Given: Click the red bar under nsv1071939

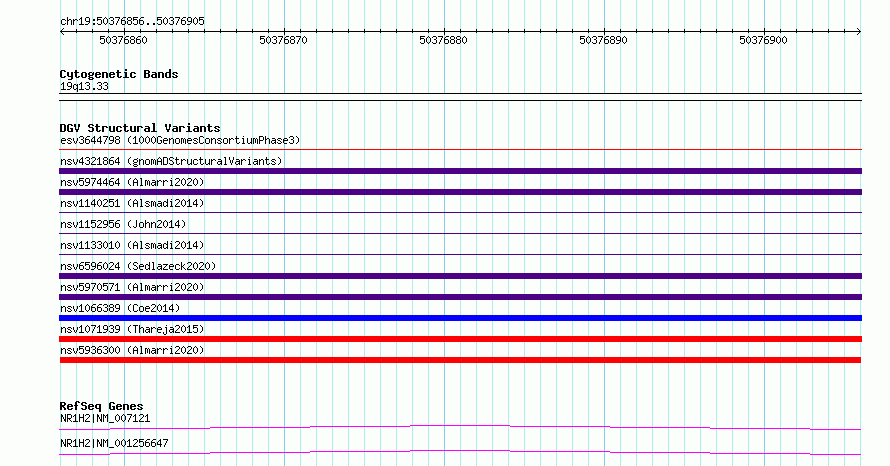Looking at the screenshot, I should [x=461, y=339].
